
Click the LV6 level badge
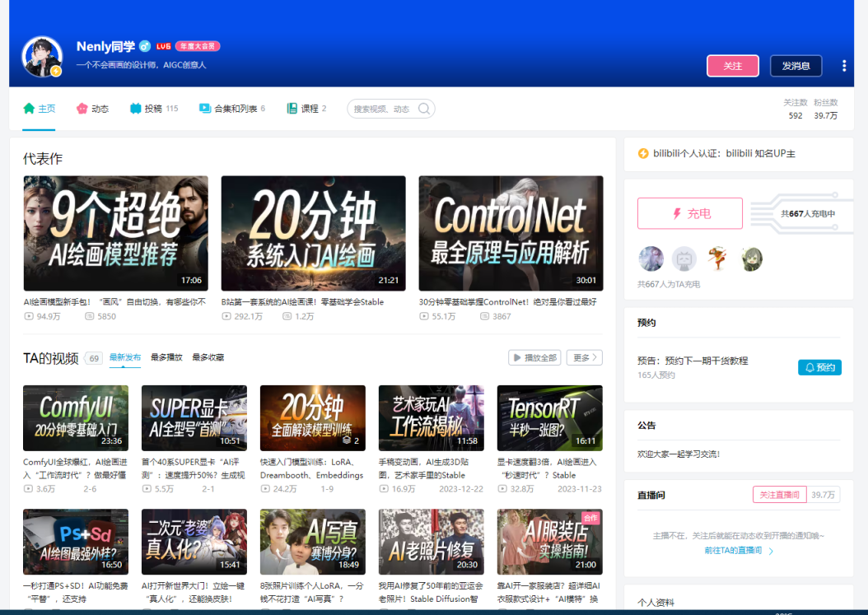click(163, 46)
